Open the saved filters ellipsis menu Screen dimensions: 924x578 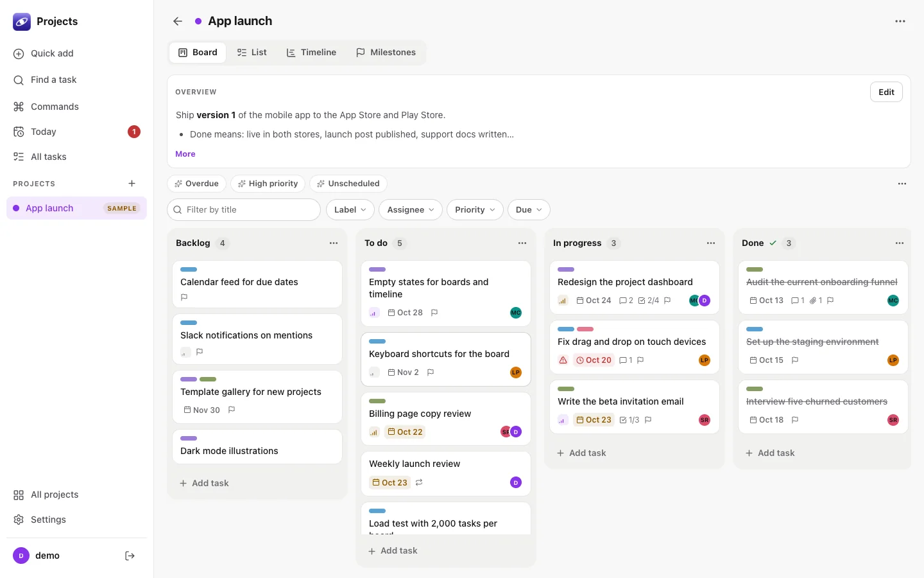pyautogui.click(x=902, y=184)
